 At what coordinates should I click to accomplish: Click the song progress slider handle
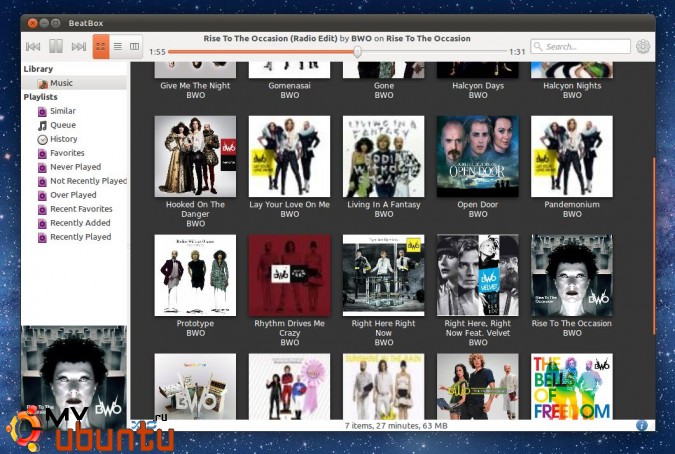tap(357, 51)
